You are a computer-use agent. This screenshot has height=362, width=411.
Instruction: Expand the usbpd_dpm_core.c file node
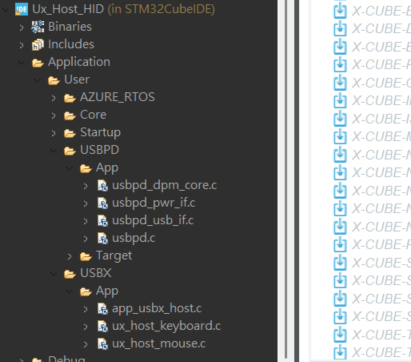pyautogui.click(x=86, y=186)
